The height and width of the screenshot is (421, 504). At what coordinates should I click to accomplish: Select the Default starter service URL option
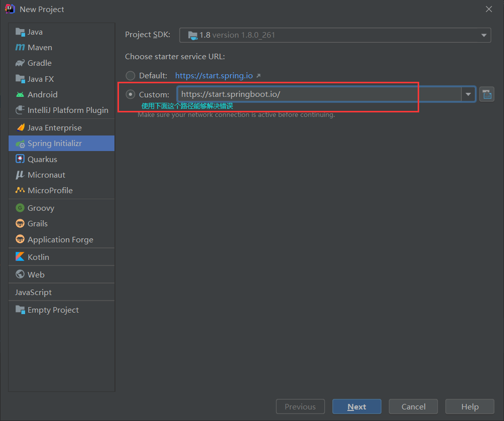point(131,76)
